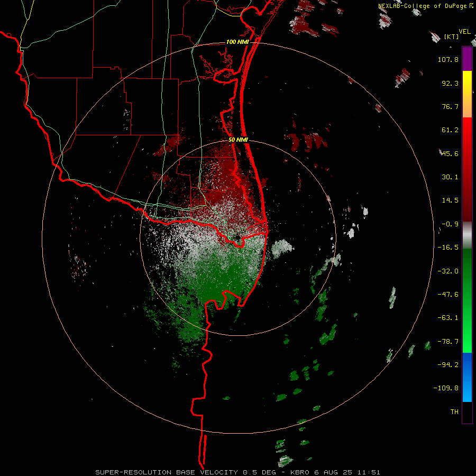Click the yellow-orange segment of the velocity scale
Image resolution: width=476 pixels, height=476 pixels.
point(467,94)
